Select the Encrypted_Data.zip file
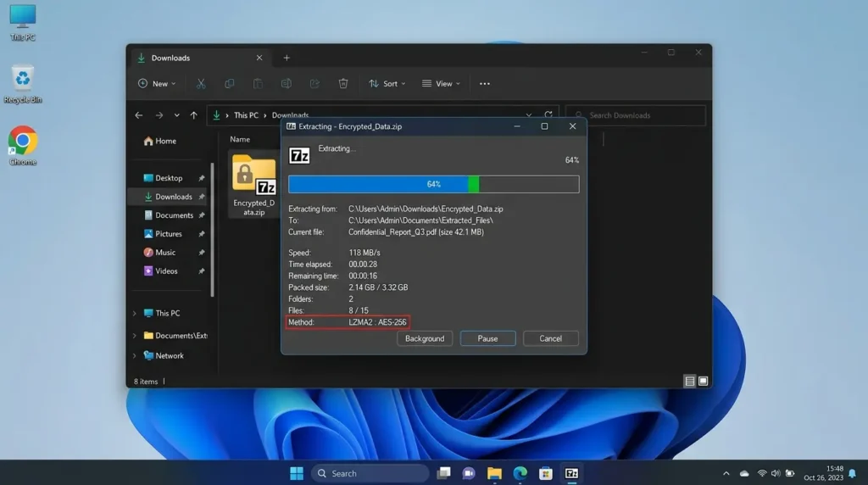The width and height of the screenshot is (868, 485). click(254, 186)
